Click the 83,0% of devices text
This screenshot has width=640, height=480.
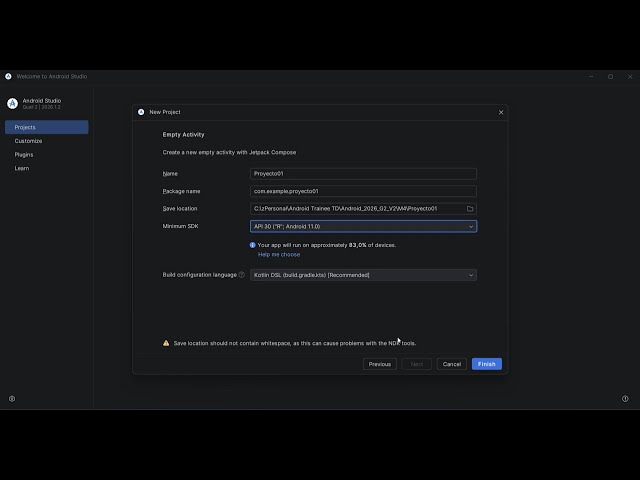pyautogui.click(x=372, y=245)
